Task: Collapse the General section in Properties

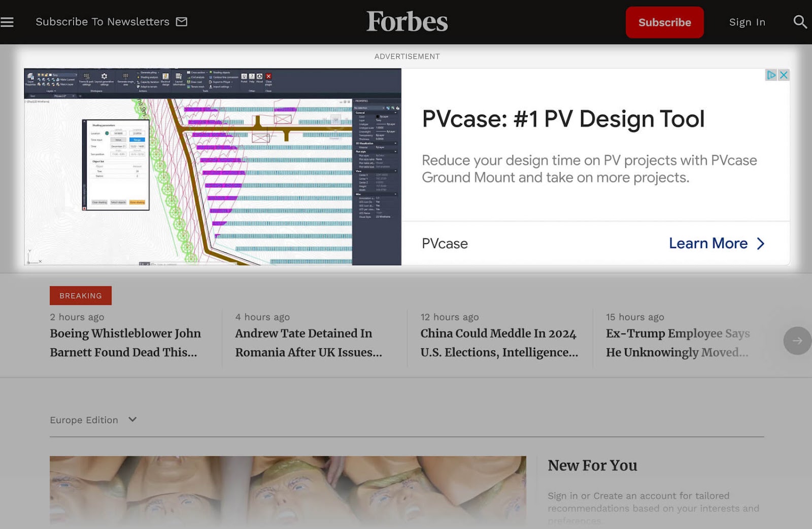Action: [x=396, y=113]
